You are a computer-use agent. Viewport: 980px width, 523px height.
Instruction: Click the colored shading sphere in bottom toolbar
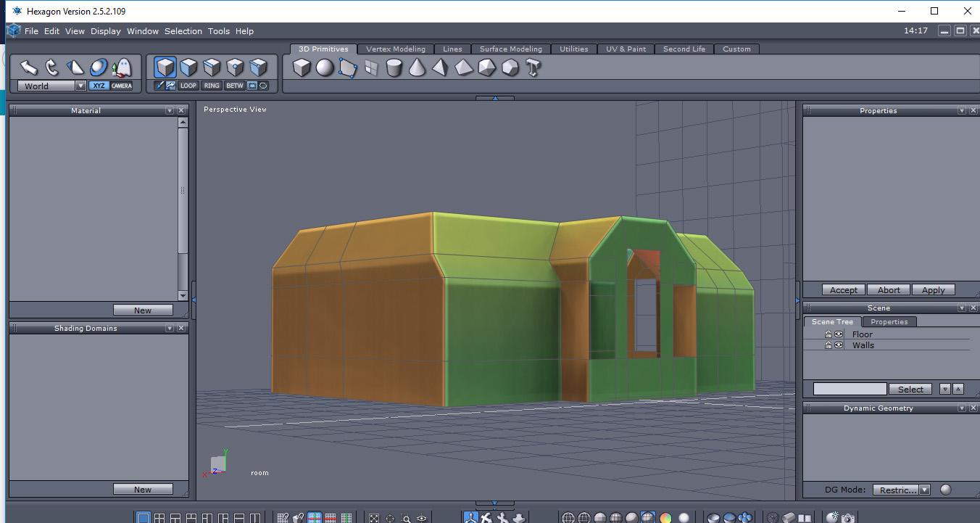665,518
